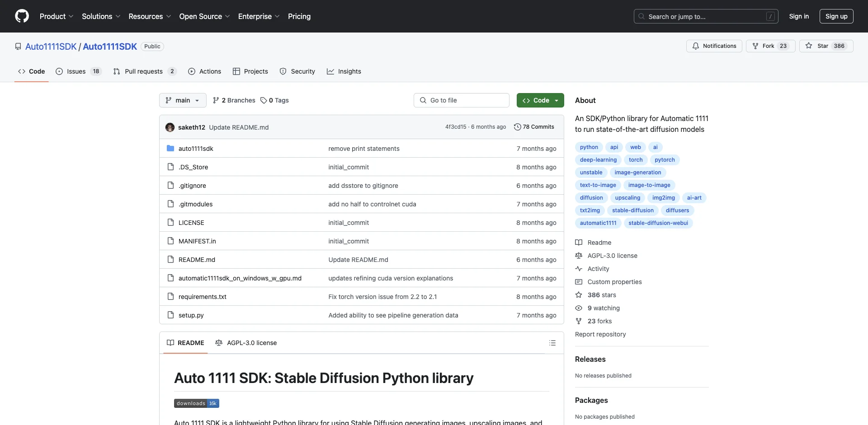Image resolution: width=868 pixels, height=425 pixels.
Task: Click the license scale icon in About
Action: tap(579, 256)
